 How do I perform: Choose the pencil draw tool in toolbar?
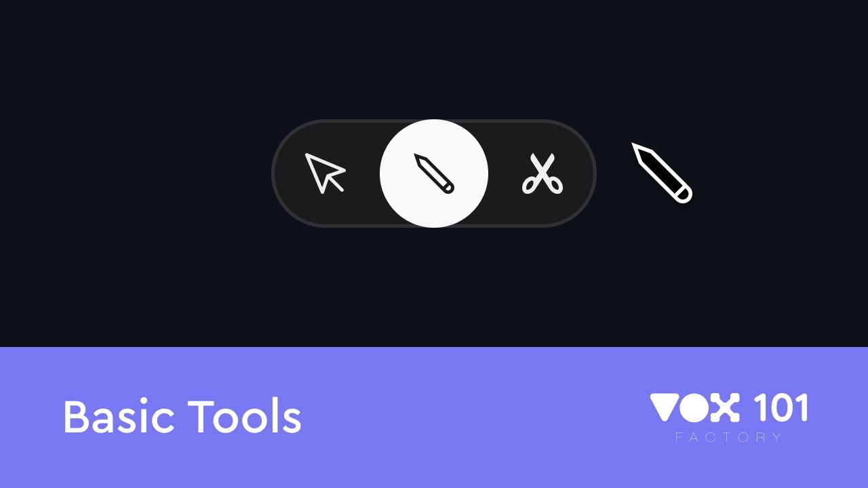coord(434,174)
